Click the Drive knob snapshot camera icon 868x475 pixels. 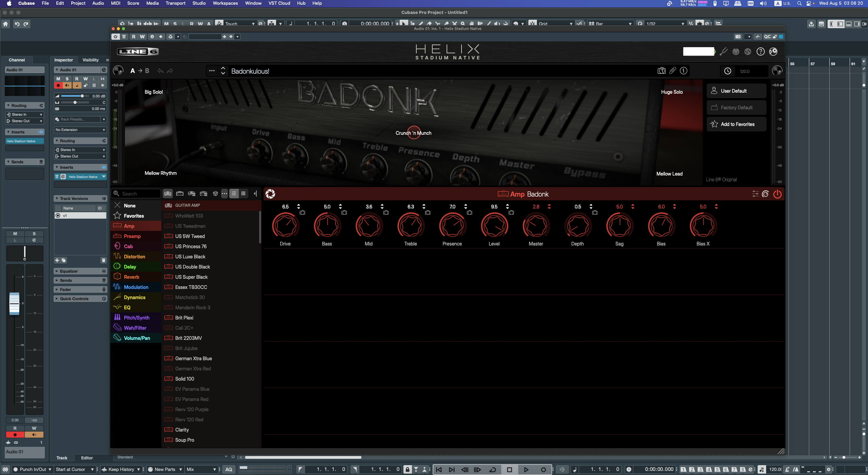point(303,213)
